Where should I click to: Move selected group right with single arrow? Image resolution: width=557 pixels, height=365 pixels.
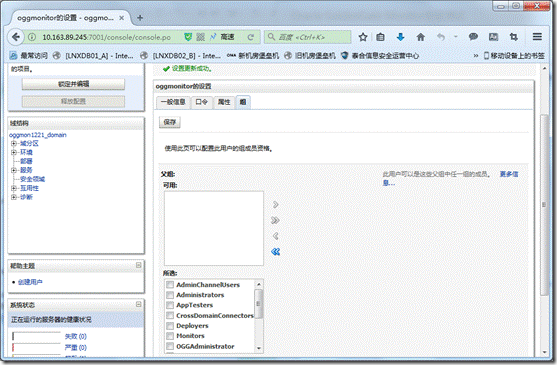[275, 205]
